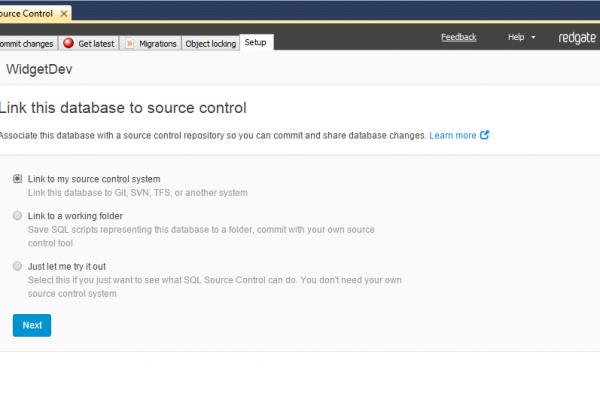Click the Select this if you just want description
Viewport: 600px width, 400px height.
[x=215, y=287]
